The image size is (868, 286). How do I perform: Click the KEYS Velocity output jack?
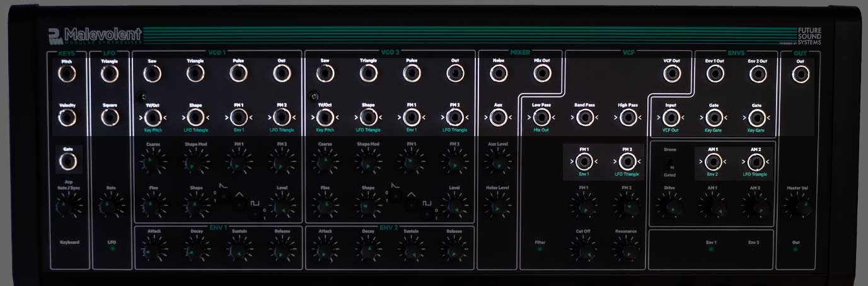pos(67,118)
